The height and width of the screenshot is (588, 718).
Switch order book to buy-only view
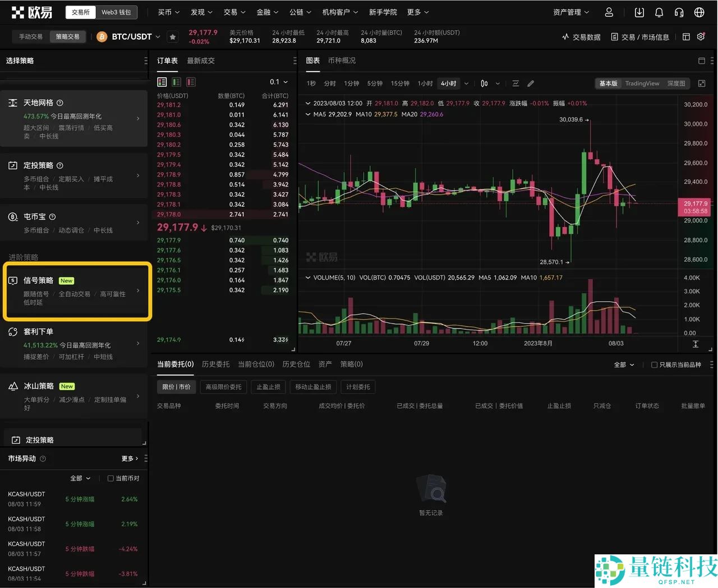pos(176,82)
